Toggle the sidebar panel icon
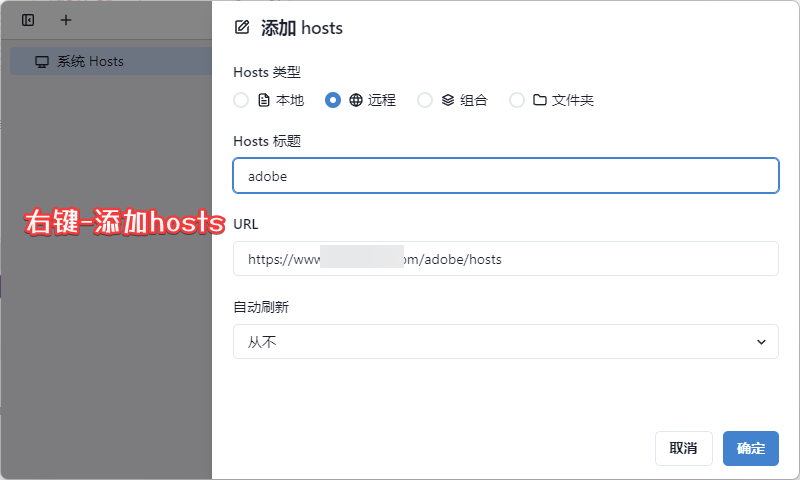This screenshot has width=800, height=480. pyautogui.click(x=28, y=20)
